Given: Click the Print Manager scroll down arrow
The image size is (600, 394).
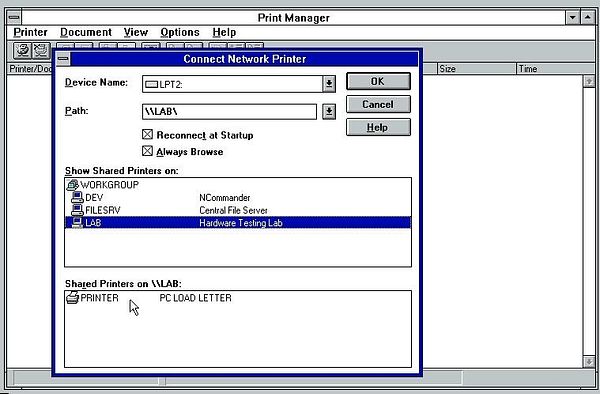Looking at the screenshot, I should (589, 361).
